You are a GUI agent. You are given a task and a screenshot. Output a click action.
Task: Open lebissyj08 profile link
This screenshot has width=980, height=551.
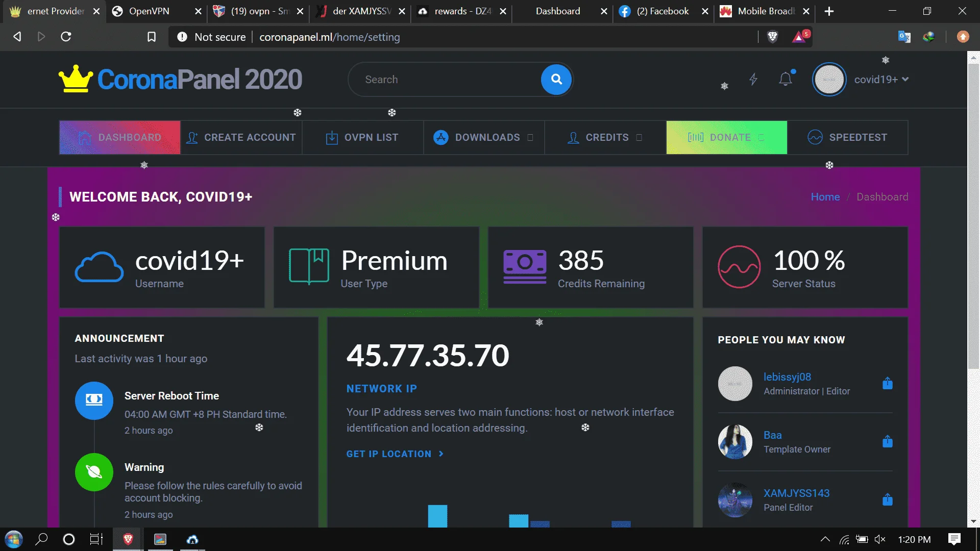(787, 377)
